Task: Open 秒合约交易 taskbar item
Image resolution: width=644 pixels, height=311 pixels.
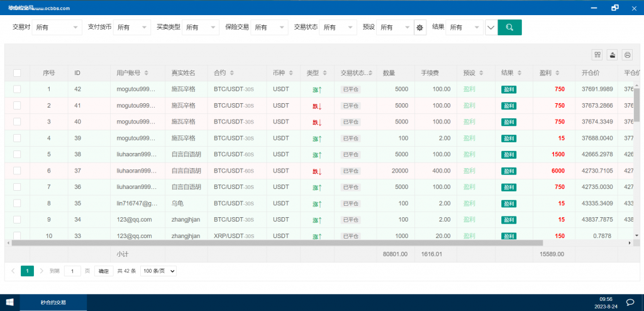Action: pyautogui.click(x=53, y=302)
